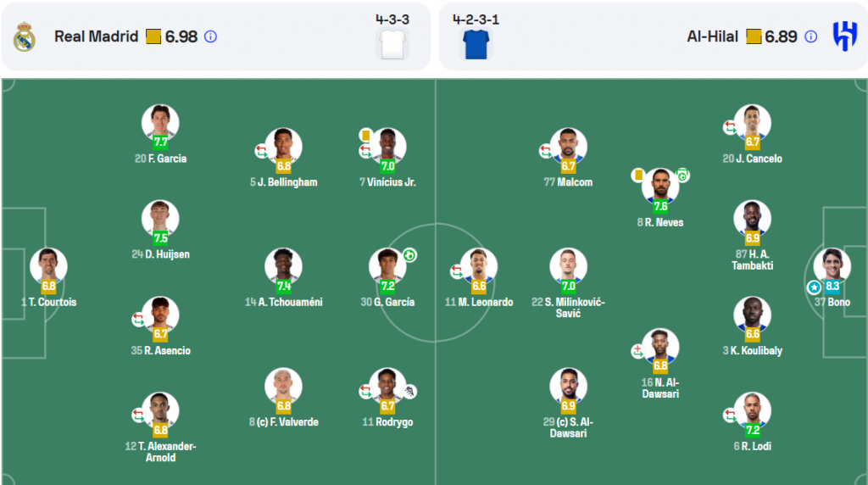This screenshot has width=868, height=485.
Task: Click the goal icon on R. Neves
Action: click(682, 176)
